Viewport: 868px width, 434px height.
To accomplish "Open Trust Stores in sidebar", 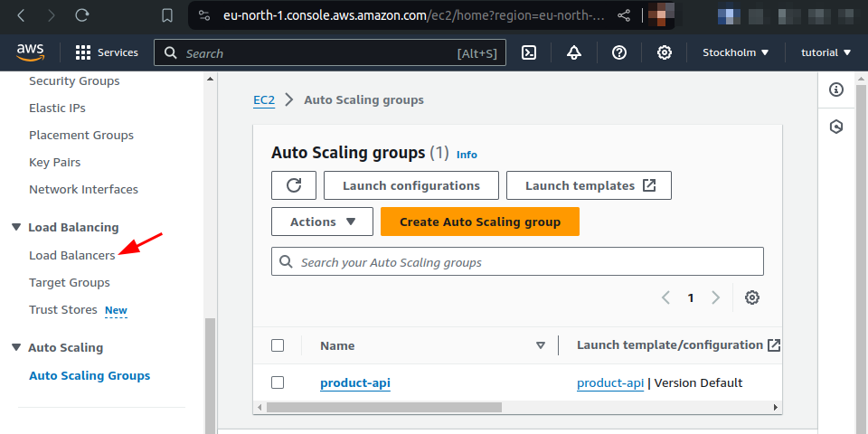I will point(63,309).
